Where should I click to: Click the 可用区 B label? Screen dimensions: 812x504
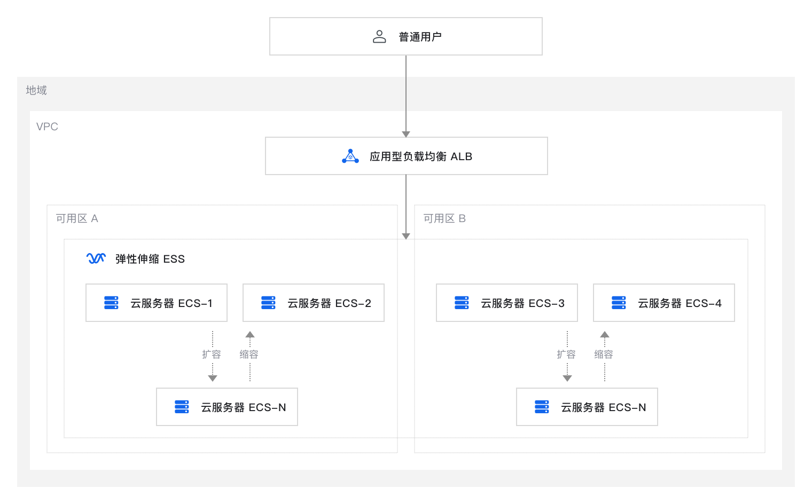click(x=444, y=218)
